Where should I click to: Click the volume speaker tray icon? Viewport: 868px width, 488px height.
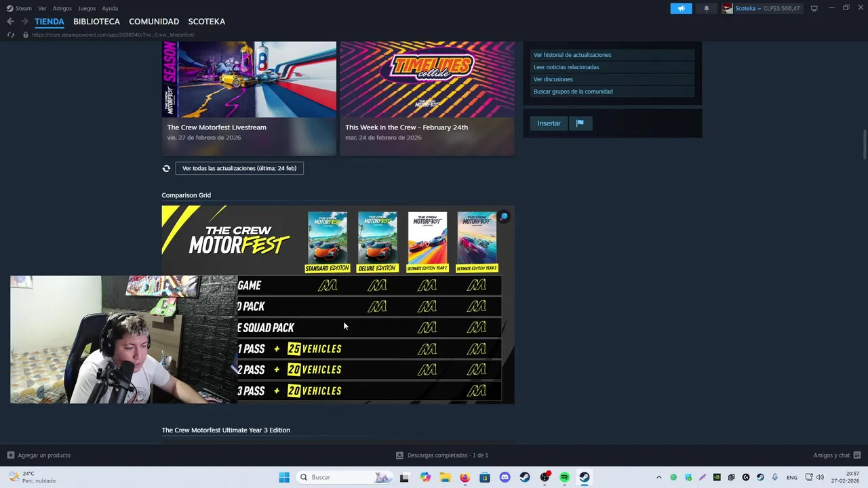pos(820,477)
